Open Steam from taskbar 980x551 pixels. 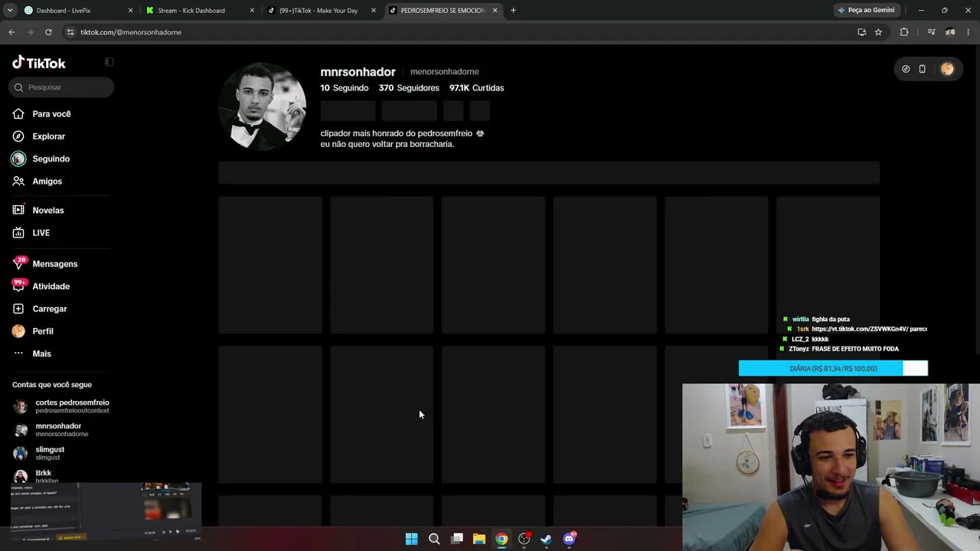coord(546,539)
